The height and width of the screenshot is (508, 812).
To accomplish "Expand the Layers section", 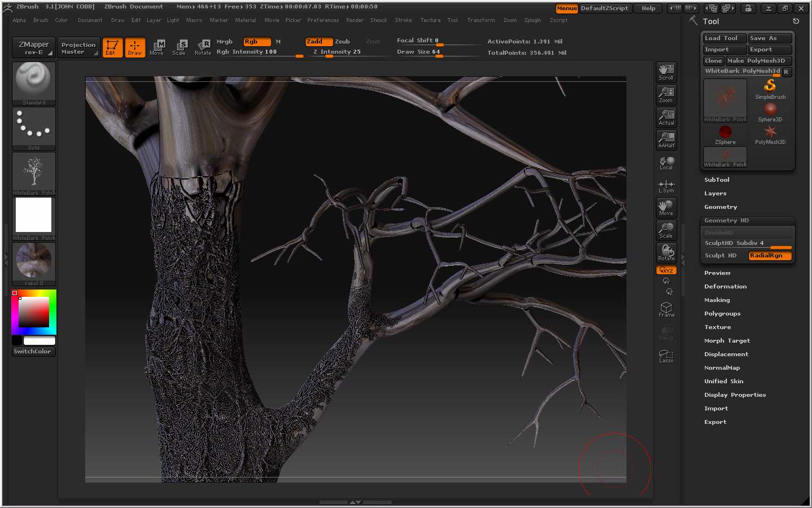I will coord(715,193).
